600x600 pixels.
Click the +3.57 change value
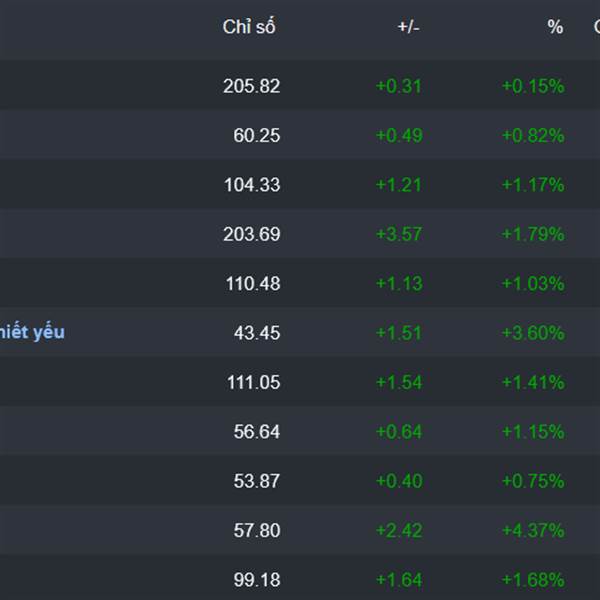coord(399,234)
